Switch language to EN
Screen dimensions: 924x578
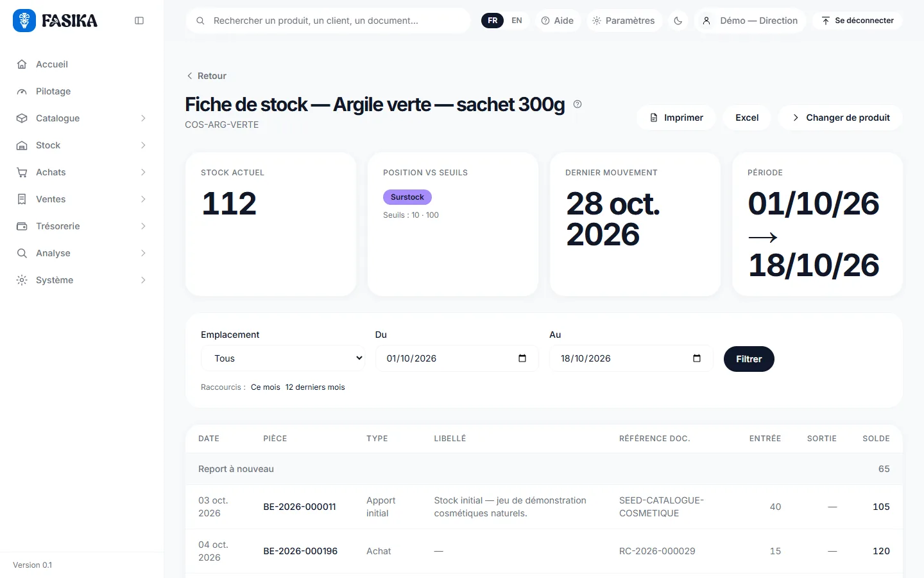pos(517,21)
